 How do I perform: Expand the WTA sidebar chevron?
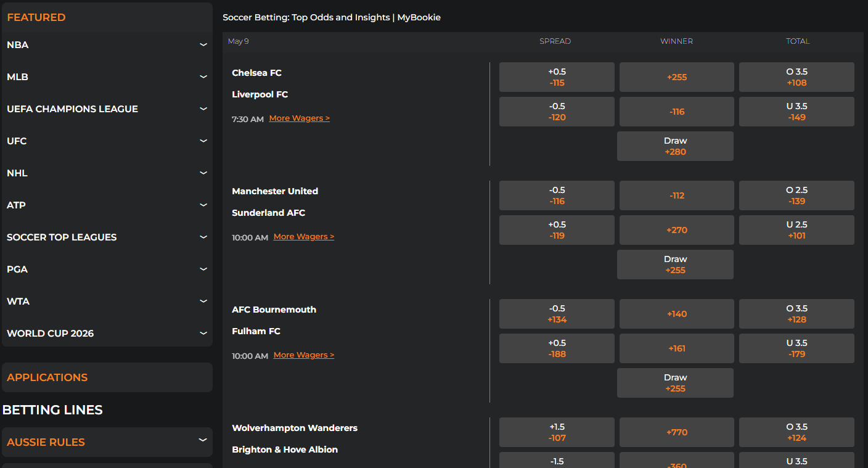203,302
